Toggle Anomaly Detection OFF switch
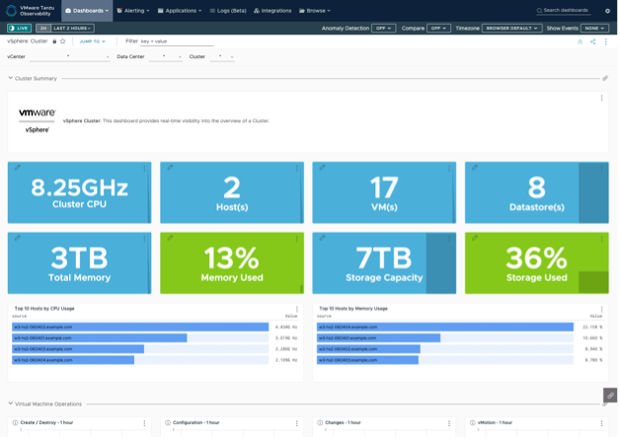The width and height of the screenshot is (620, 440). 384,28
